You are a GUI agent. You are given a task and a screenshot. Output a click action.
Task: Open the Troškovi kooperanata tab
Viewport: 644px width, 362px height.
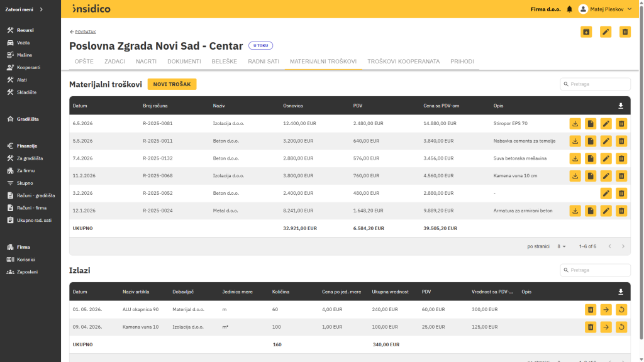click(x=403, y=62)
